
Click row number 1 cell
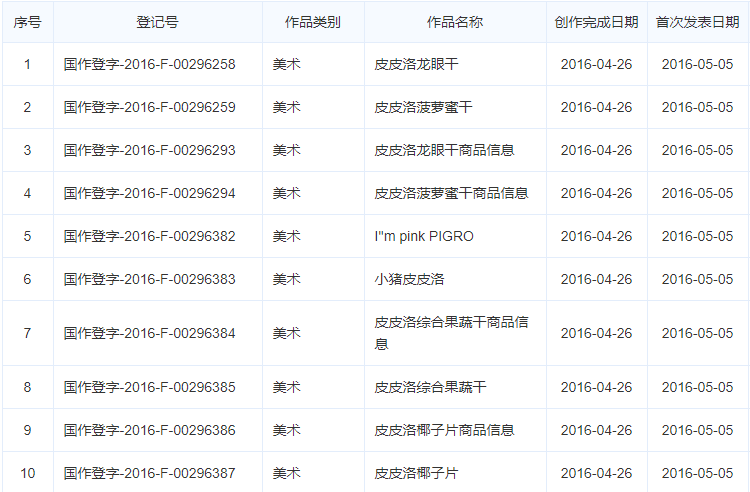27,64
